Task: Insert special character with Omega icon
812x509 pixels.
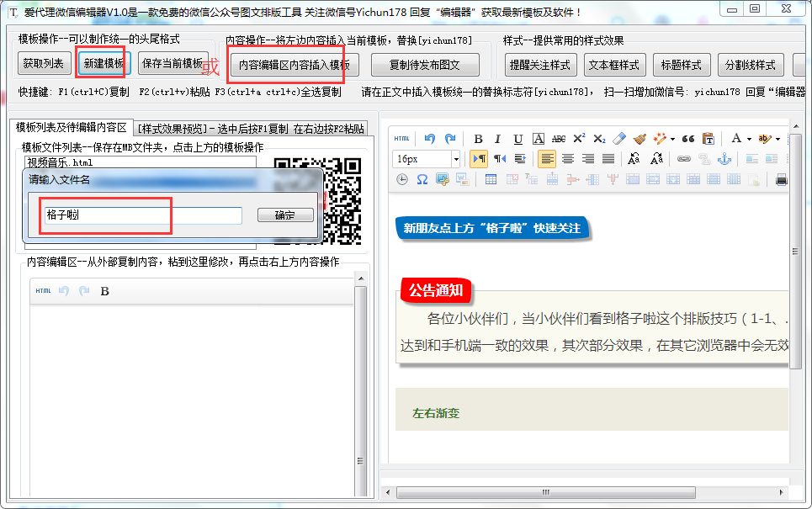Action: pos(422,180)
